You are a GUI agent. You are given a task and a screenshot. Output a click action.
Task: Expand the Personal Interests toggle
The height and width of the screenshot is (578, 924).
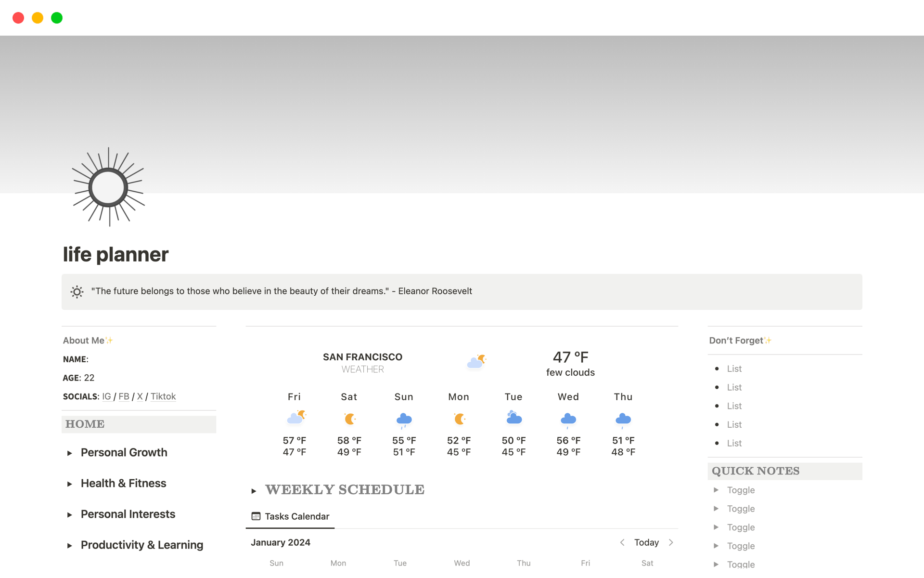(70, 515)
